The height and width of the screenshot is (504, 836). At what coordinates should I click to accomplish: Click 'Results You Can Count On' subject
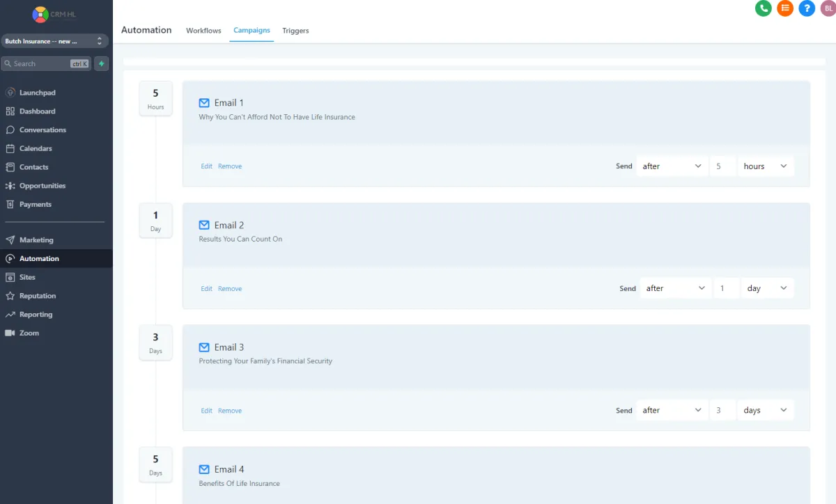click(x=240, y=239)
